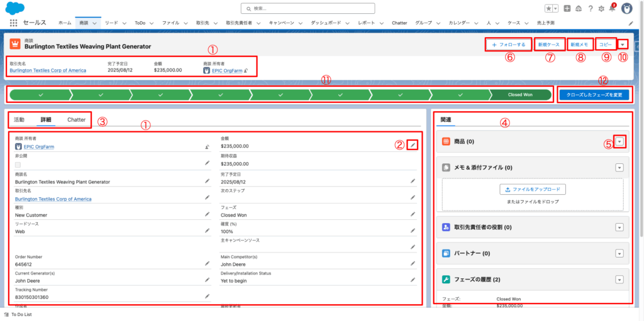Image resolution: width=644 pixels, height=321 pixels.
Task: Toggle the 非公開 checkbox
Action: 18,165
